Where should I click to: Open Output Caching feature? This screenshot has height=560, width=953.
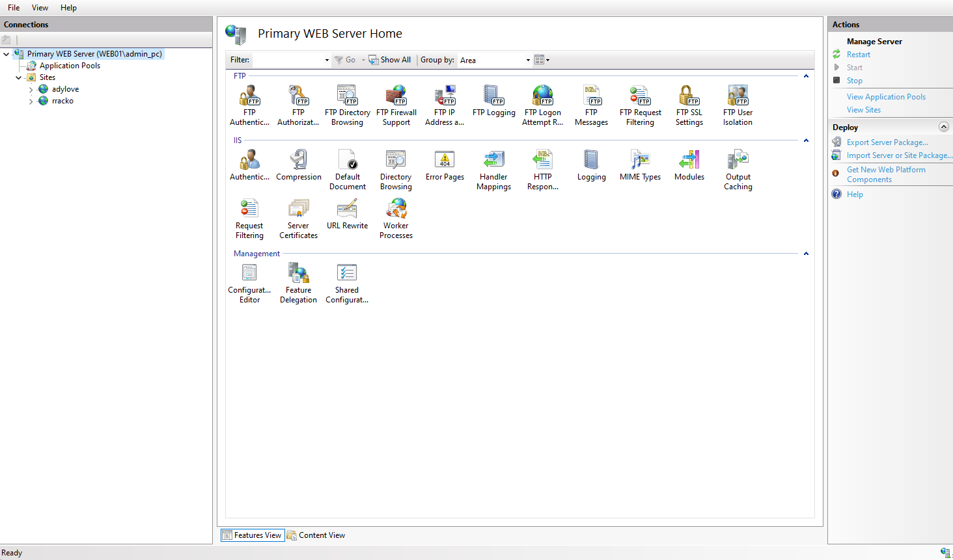[x=738, y=170]
